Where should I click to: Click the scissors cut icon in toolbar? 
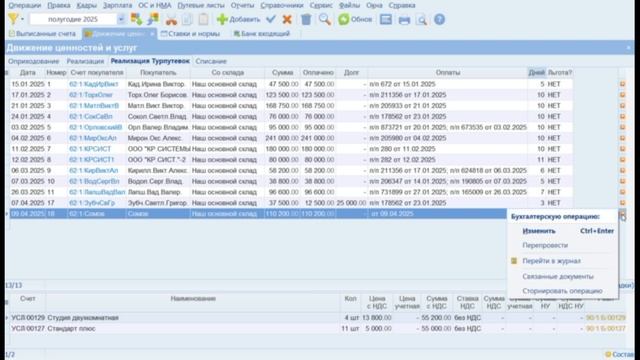(x=171, y=19)
